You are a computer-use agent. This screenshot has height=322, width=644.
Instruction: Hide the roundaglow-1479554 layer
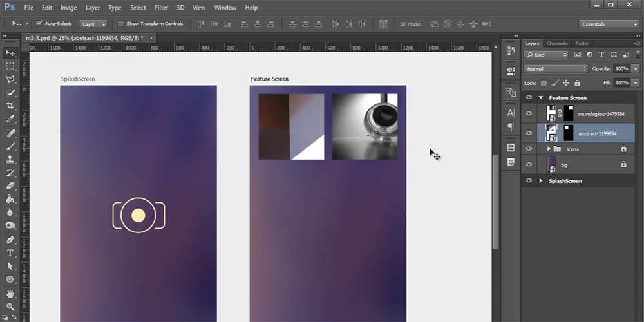pos(529,113)
